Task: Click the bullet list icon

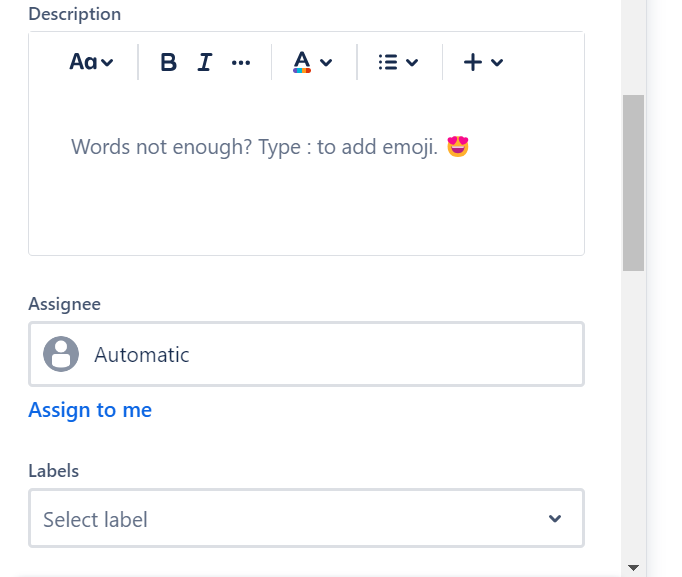Action: pyautogui.click(x=388, y=62)
